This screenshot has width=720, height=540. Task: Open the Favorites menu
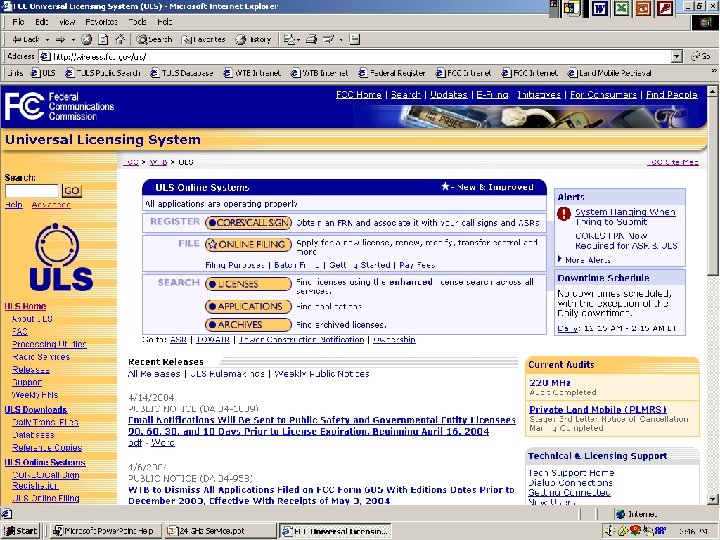[x=101, y=22]
